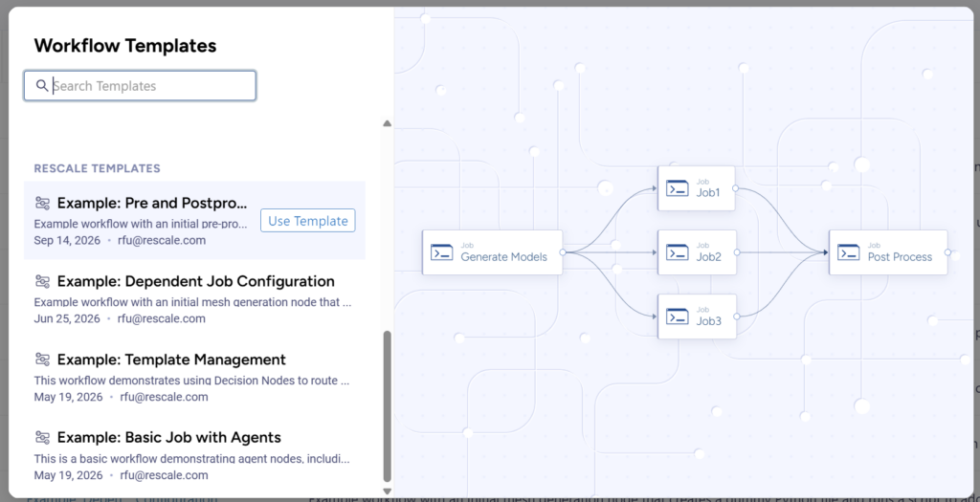Click the RESCALE TEMPLATES section heading
Viewport: 980px width, 502px height.
[97, 168]
